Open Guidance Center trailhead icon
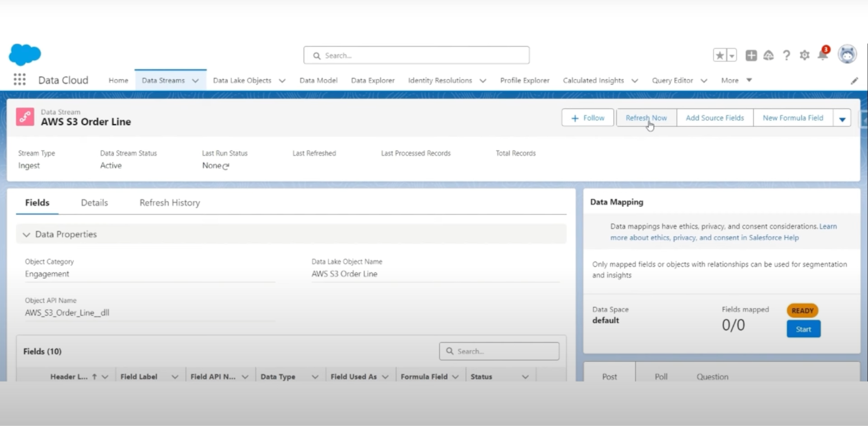This screenshot has height=426, width=868. (769, 55)
